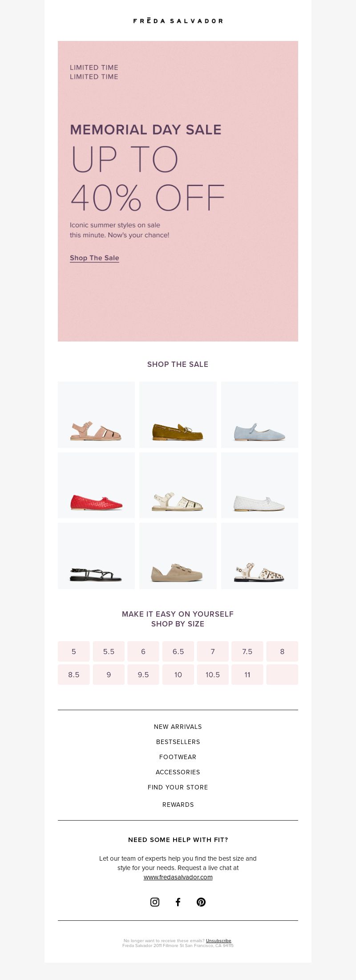Open New Arrivals menu link
This screenshot has width=356, height=980.
[178, 727]
